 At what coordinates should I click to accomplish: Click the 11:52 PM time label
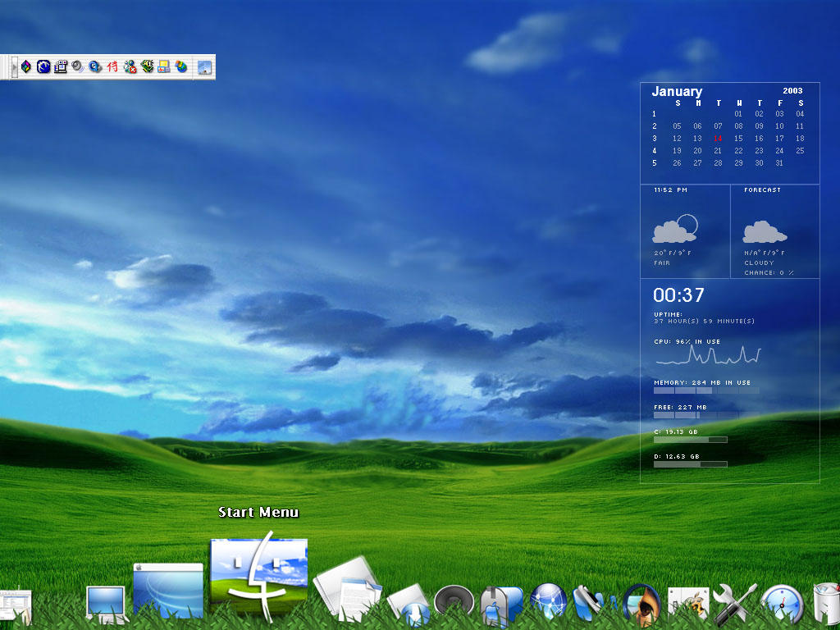pos(671,190)
